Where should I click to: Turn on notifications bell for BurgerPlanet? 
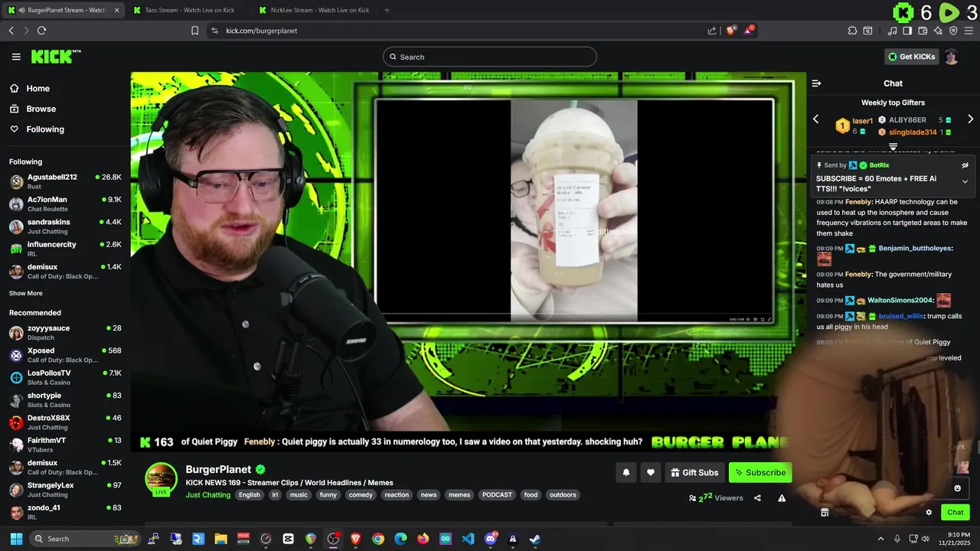tap(626, 472)
